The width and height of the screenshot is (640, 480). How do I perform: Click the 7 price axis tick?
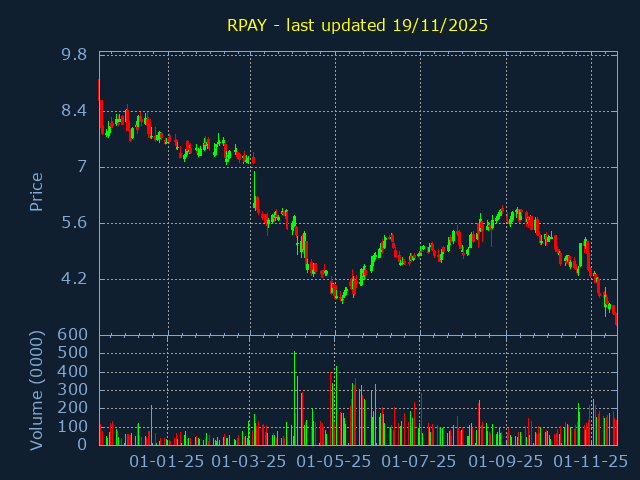tap(81, 167)
